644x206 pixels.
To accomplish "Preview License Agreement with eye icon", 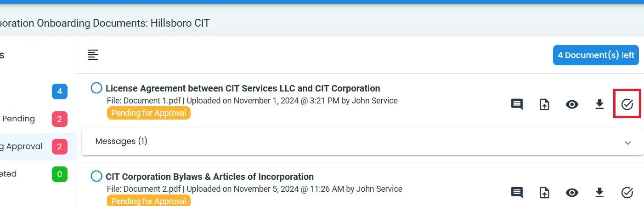I will [x=572, y=104].
